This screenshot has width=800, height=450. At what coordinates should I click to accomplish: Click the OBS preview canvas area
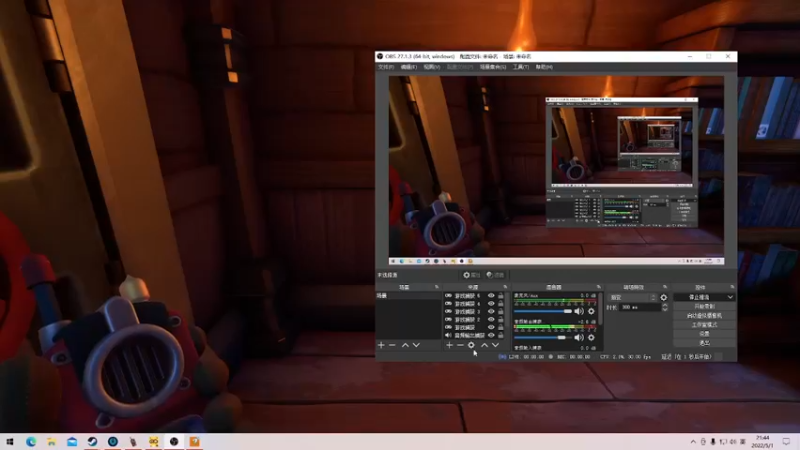coord(556,170)
